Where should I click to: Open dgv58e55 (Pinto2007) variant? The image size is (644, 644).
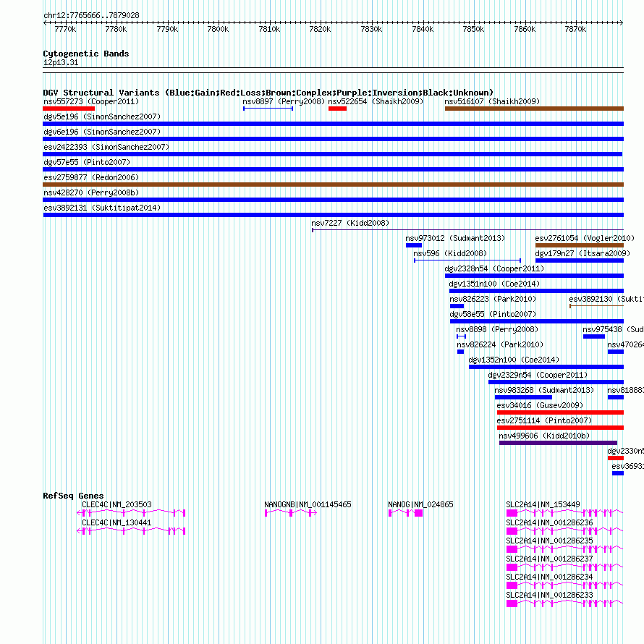(493, 314)
